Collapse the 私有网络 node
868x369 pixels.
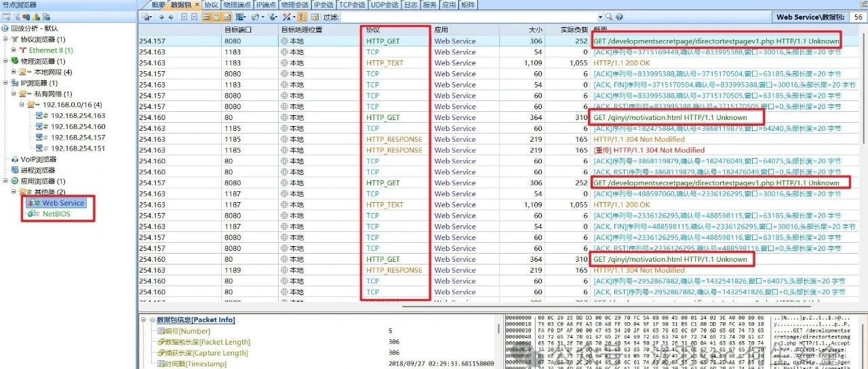coord(14,94)
